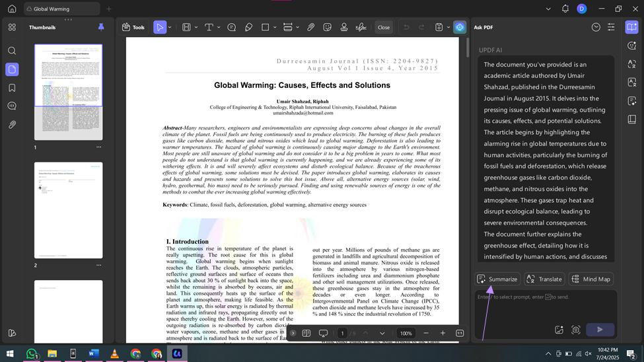Select the cursor selection tool
Viewport: 644px width, 362px height.
click(x=159, y=28)
